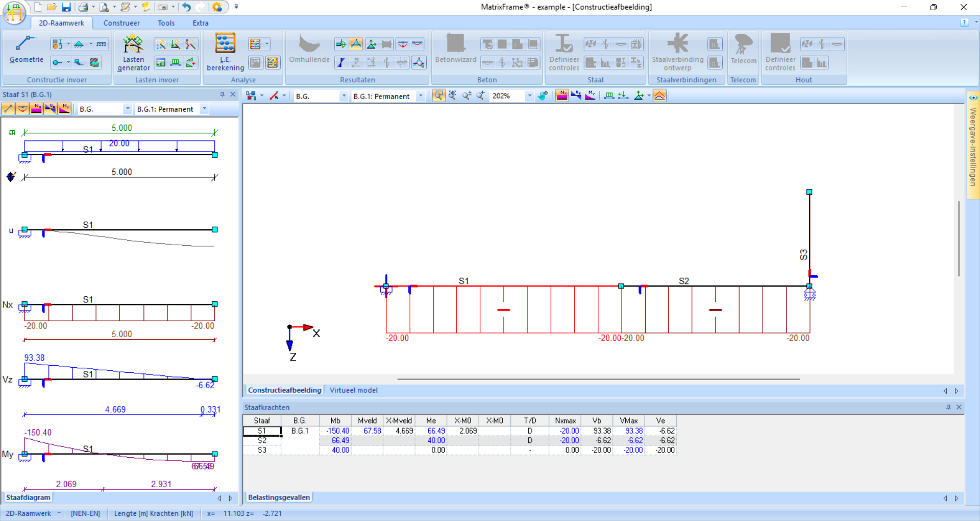Click the Belastingsgevallen tab button

pyautogui.click(x=279, y=498)
